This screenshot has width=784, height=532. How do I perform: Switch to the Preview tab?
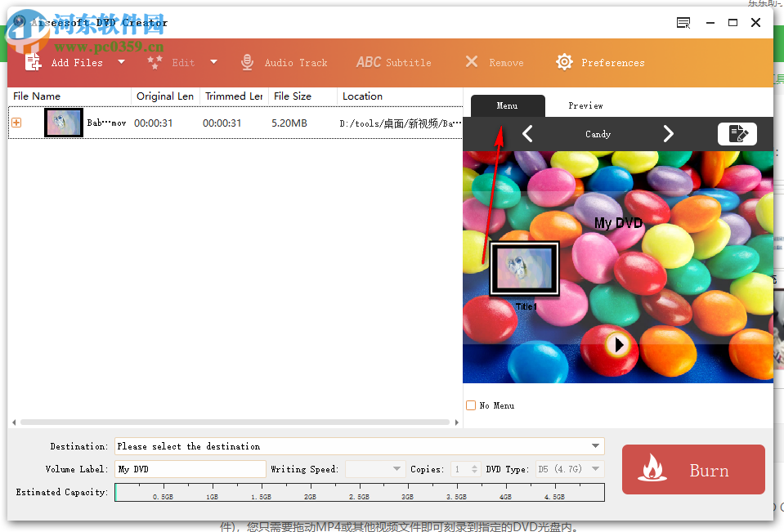585,105
